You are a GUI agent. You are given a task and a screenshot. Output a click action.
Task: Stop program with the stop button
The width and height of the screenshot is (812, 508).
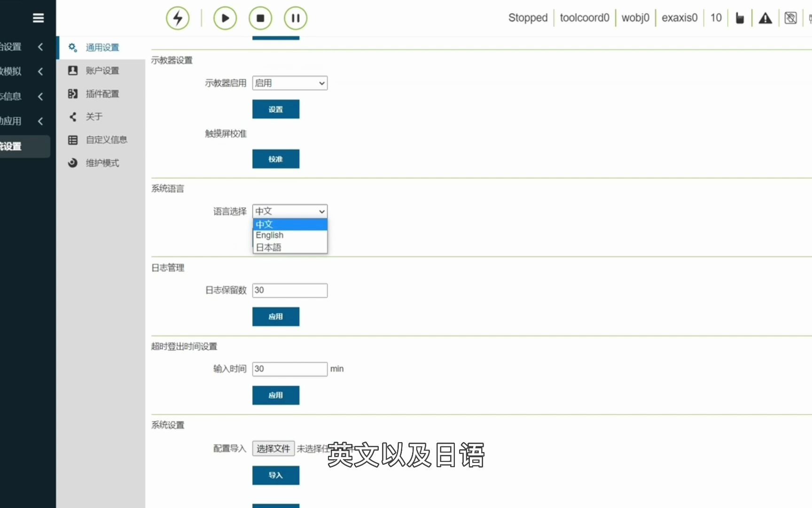(260, 18)
